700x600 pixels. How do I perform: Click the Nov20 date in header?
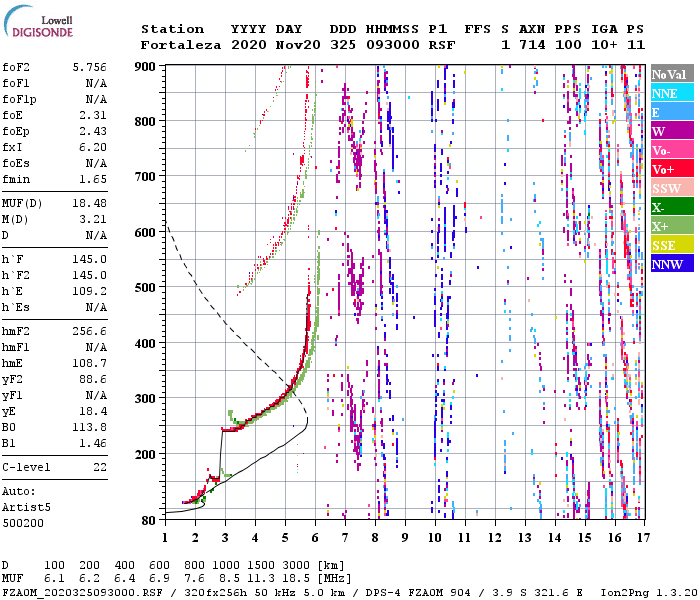298,45
